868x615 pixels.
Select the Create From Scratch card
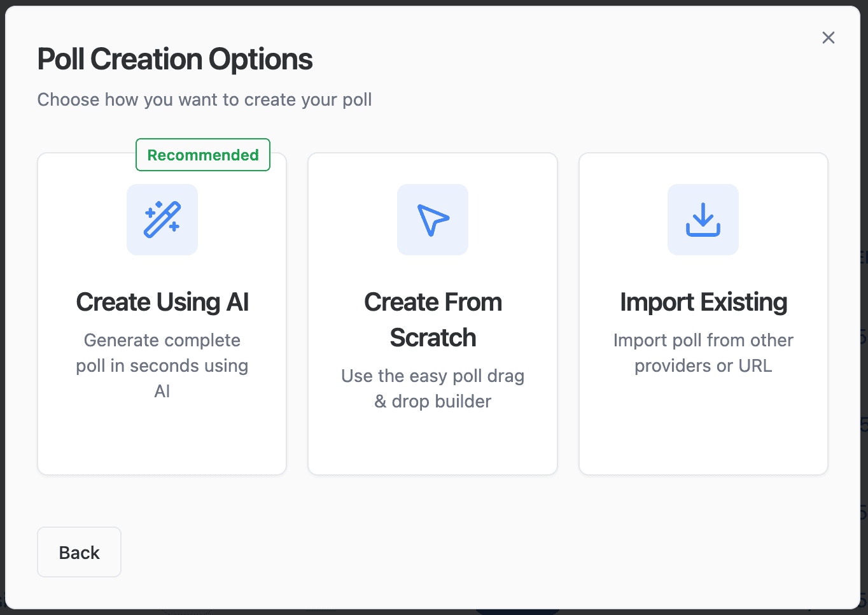(433, 313)
